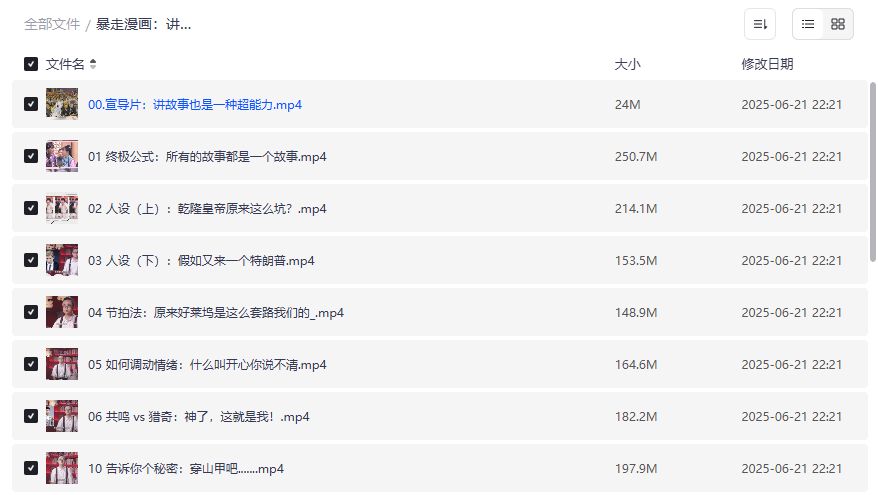Screen dimensions: 878x495
Task: Click thumbnail of 10 告诉你个秘密 video
Action: (x=62, y=468)
